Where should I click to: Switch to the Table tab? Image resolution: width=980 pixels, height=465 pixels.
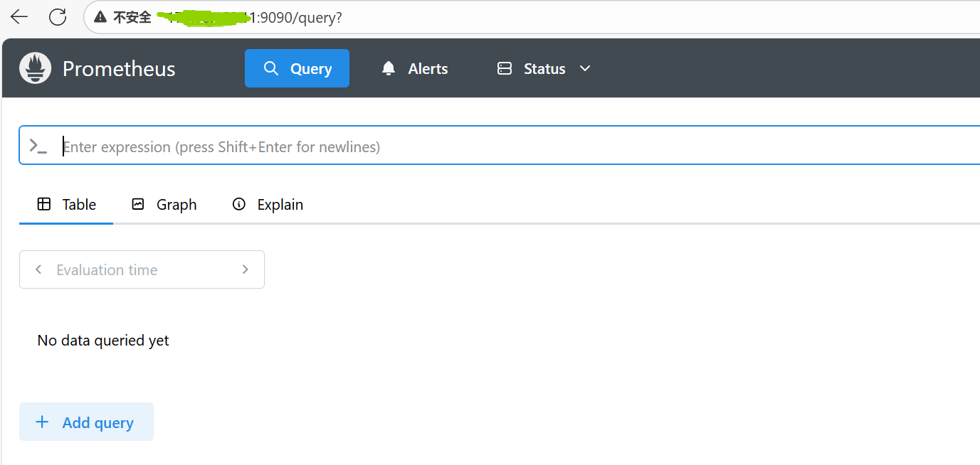tap(66, 205)
